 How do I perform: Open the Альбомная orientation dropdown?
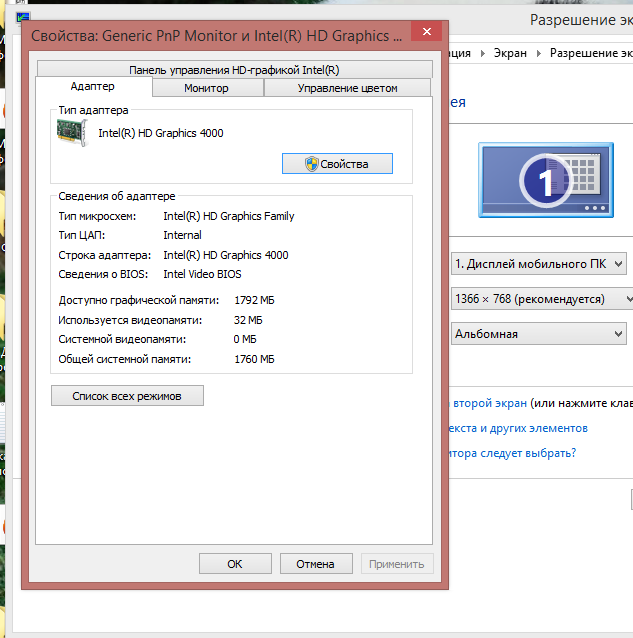click(539, 334)
